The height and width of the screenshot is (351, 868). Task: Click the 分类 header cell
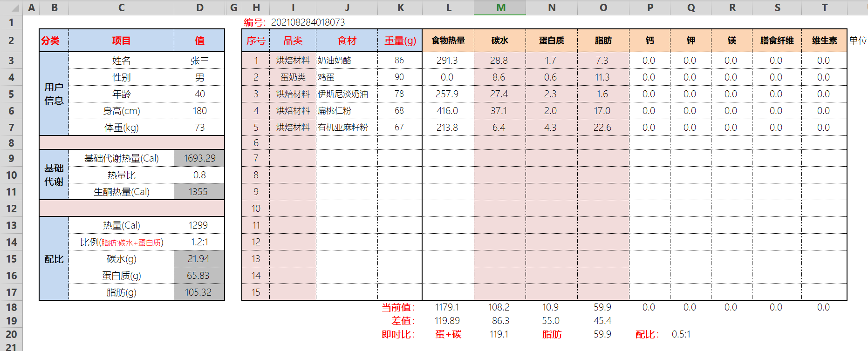pyautogui.click(x=54, y=40)
